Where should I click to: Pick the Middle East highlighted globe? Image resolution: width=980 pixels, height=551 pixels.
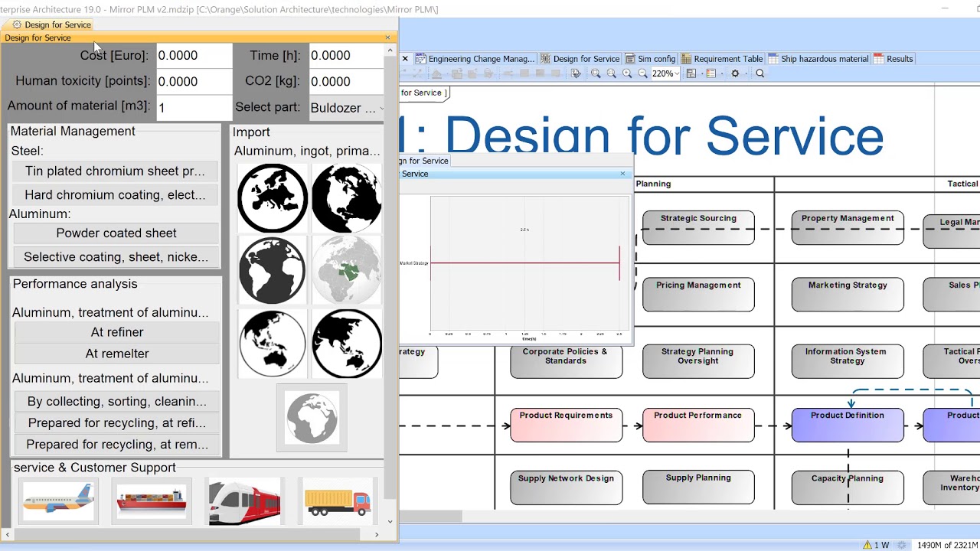[347, 270]
